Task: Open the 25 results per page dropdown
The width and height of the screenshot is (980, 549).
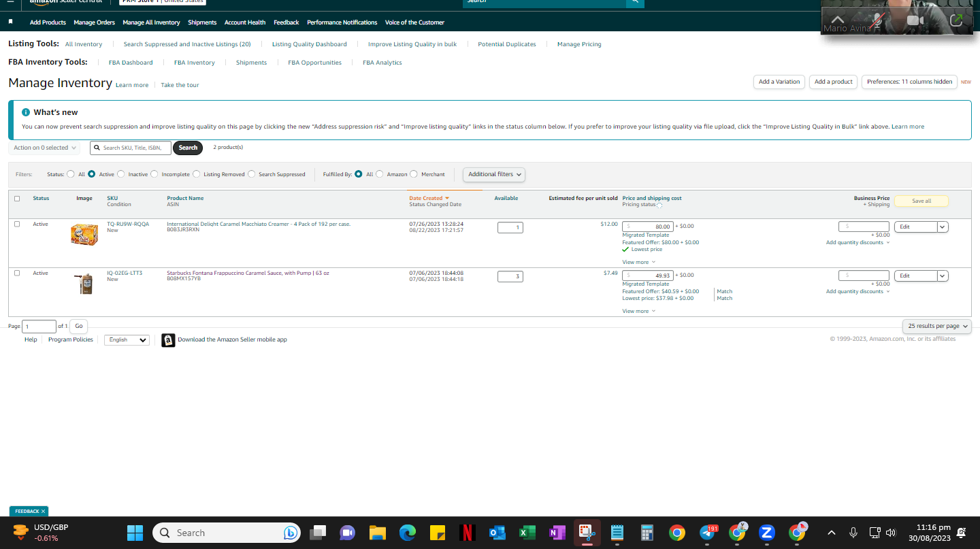Action: click(x=938, y=326)
